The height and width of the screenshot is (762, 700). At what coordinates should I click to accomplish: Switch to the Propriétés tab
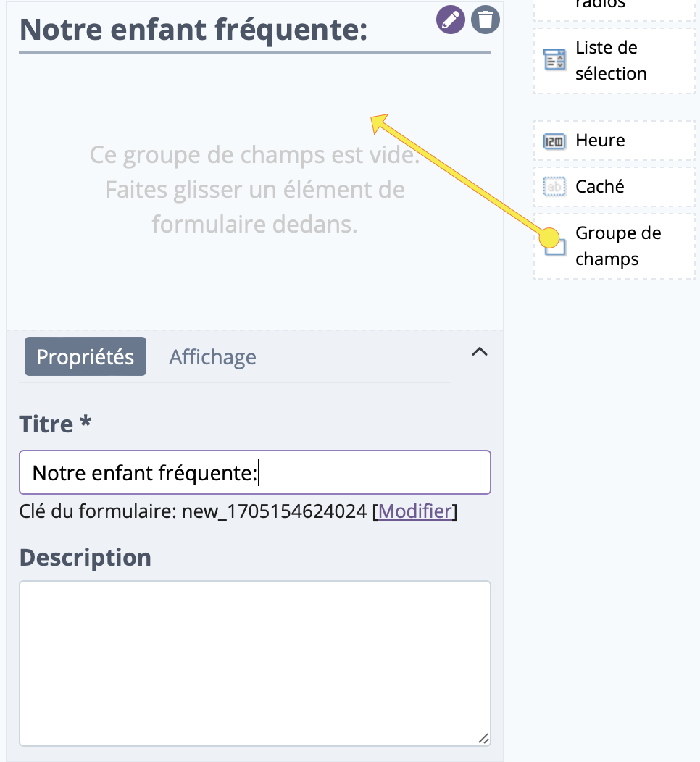(x=86, y=356)
